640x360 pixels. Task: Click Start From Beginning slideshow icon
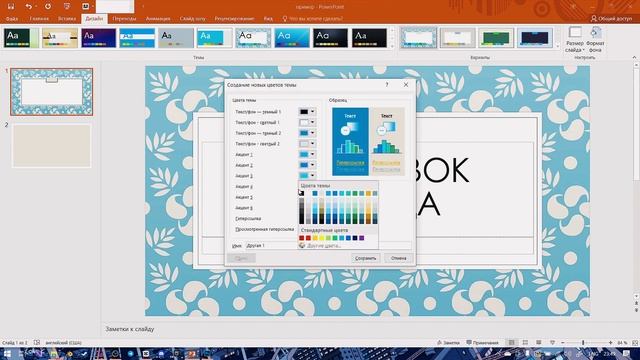click(67, 7)
